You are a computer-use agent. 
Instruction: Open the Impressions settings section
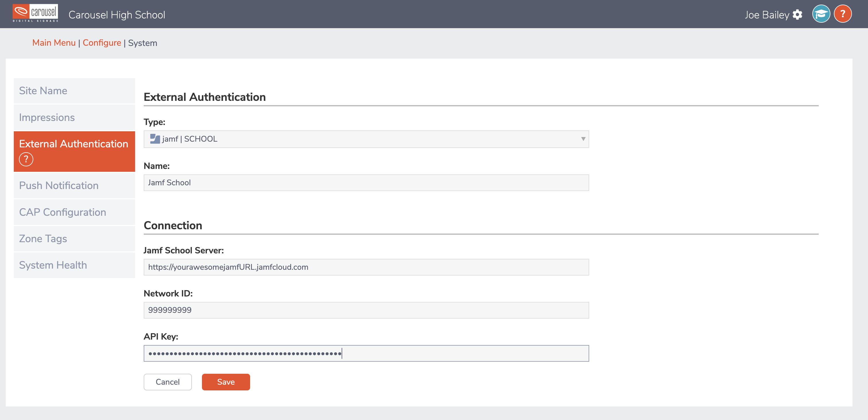click(47, 117)
